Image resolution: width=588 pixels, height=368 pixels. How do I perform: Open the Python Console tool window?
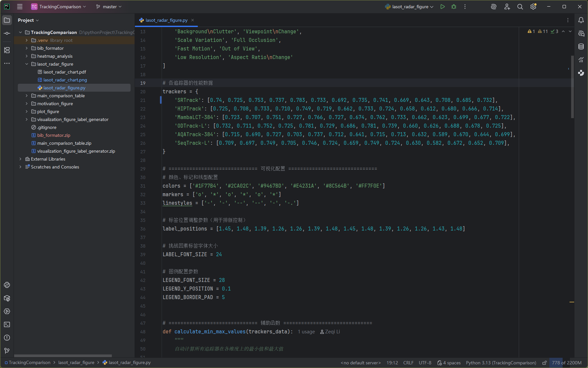[x=7, y=285]
